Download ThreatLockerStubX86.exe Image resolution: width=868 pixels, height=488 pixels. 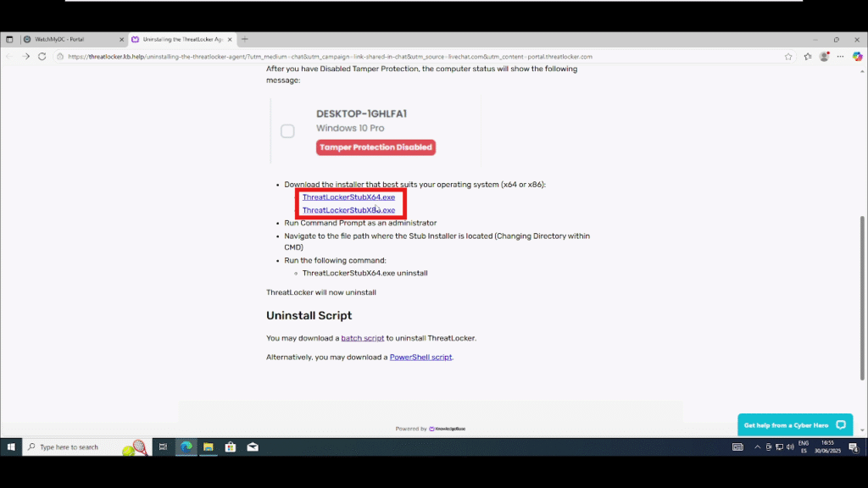coord(348,210)
